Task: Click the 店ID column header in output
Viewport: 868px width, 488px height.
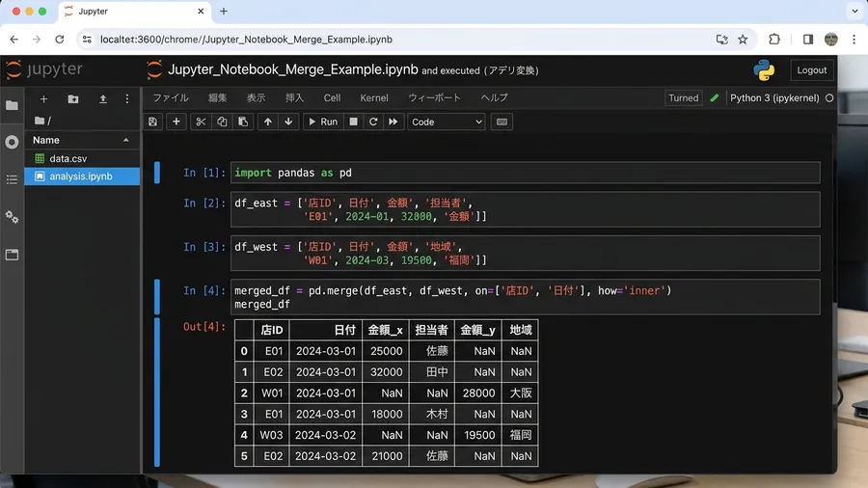Action: pos(271,330)
